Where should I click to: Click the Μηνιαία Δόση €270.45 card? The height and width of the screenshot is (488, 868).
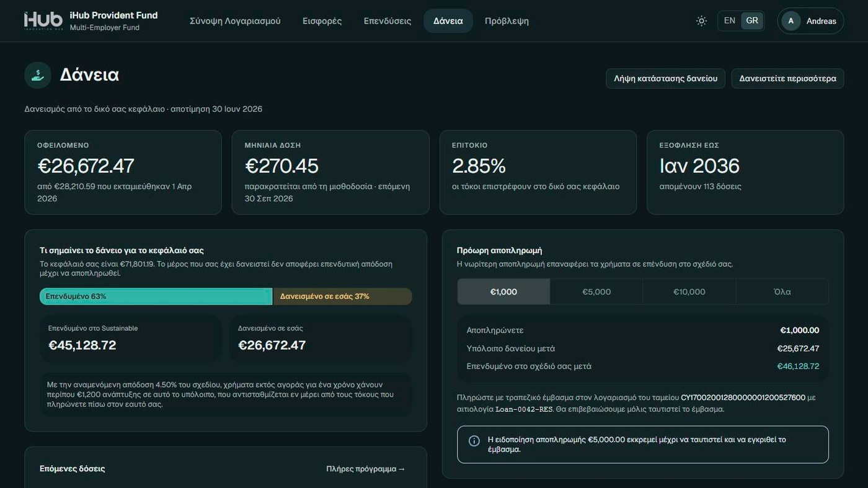[x=330, y=172]
